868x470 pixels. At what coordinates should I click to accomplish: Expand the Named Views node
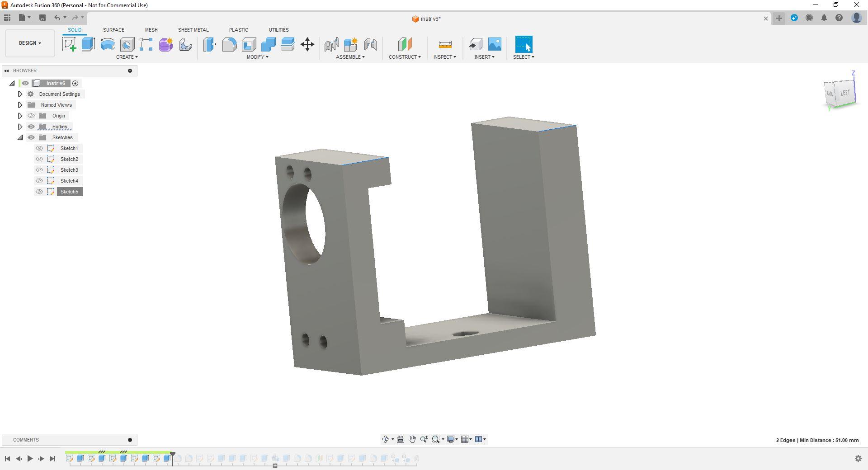coord(20,105)
